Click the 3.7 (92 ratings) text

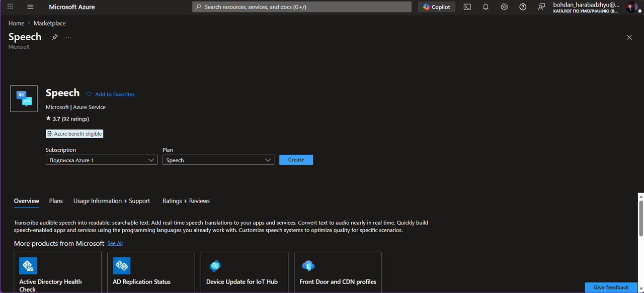tap(71, 119)
